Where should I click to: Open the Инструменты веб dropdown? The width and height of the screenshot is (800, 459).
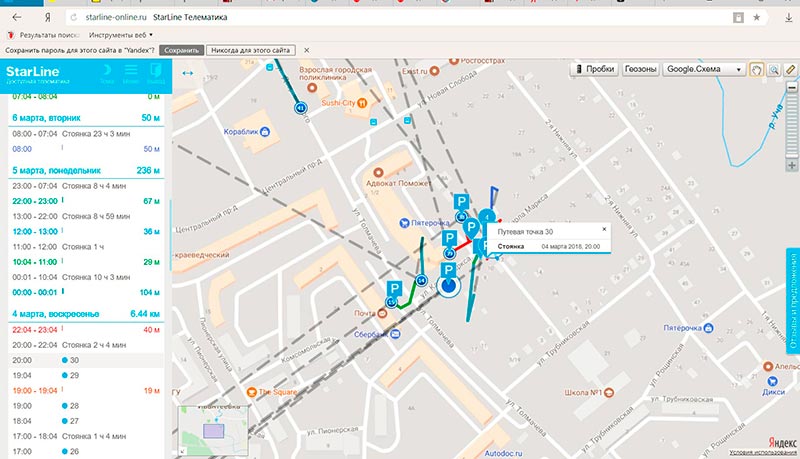[x=120, y=35]
